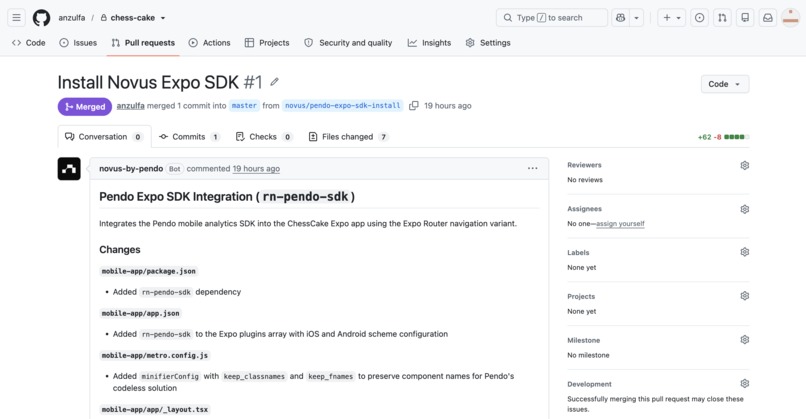Screen dimensions: 806x419
Task: Open the Actions repository tab
Action: (x=209, y=43)
